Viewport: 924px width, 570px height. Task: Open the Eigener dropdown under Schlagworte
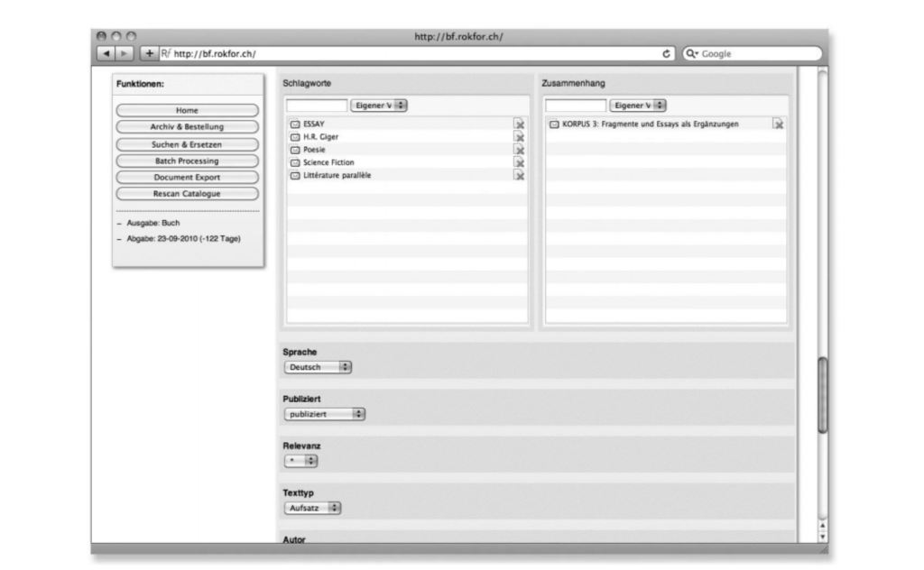point(379,106)
